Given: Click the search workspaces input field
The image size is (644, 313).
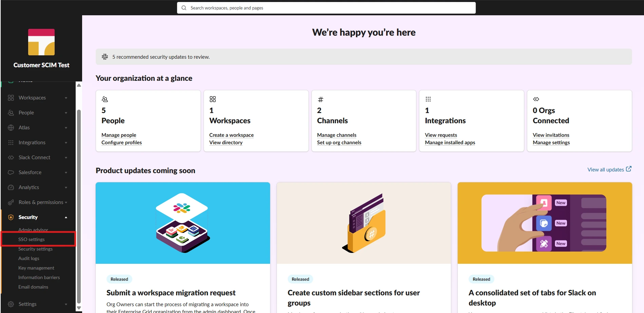Looking at the screenshot, I should click(x=326, y=8).
